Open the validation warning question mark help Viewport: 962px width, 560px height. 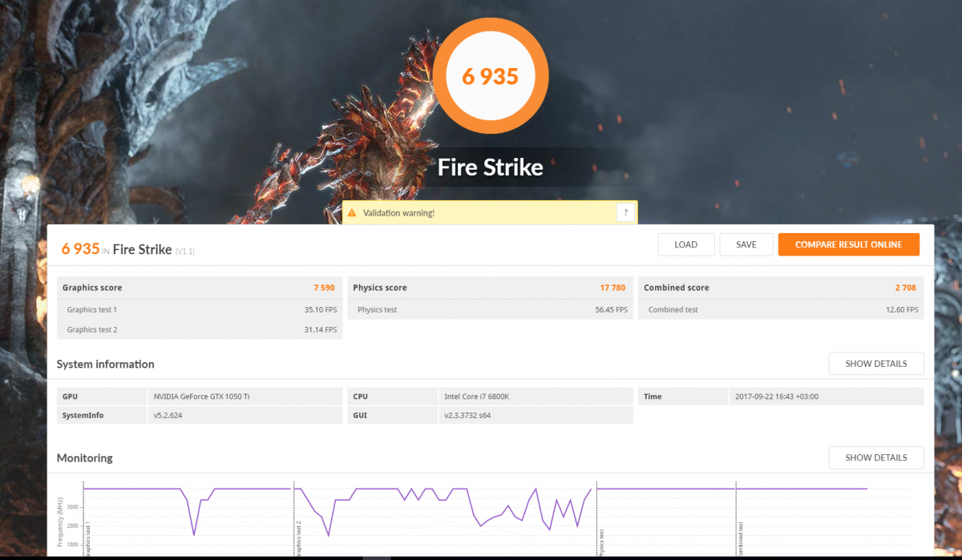tap(626, 213)
